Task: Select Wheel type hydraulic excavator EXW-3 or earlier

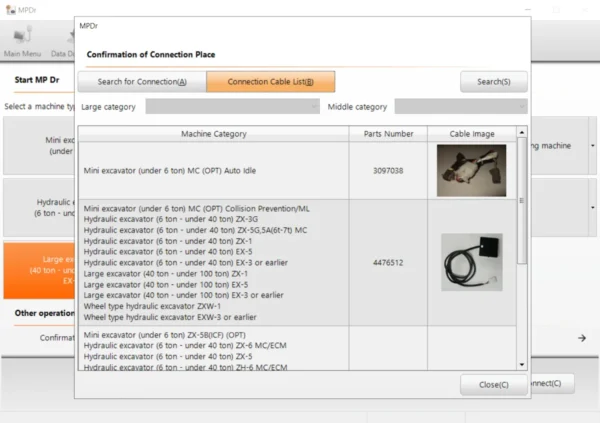Action: tap(170, 317)
